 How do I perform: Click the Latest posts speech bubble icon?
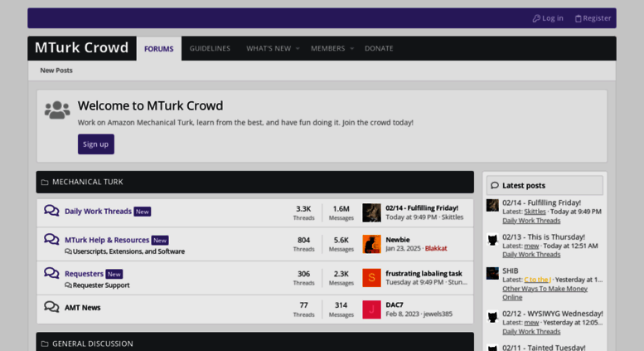tap(495, 185)
